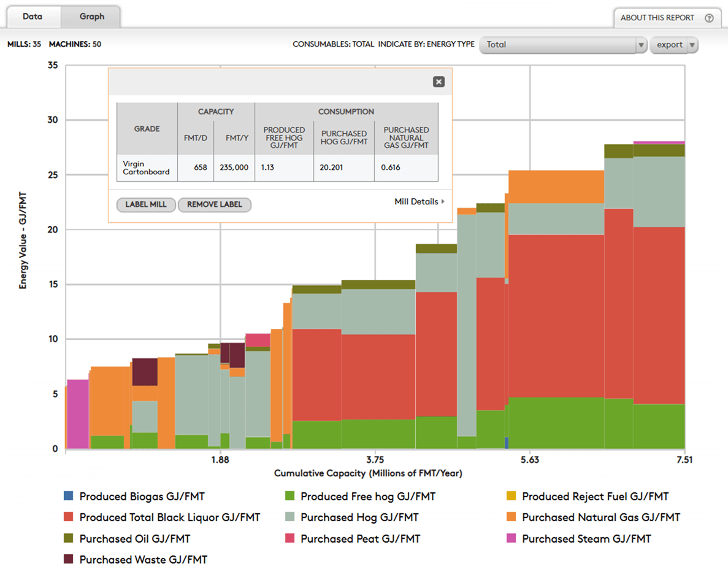Screen dimensions: 728x569
Task: Toggle Purchased Natural Gas legend swatch
Action: [x=512, y=517]
